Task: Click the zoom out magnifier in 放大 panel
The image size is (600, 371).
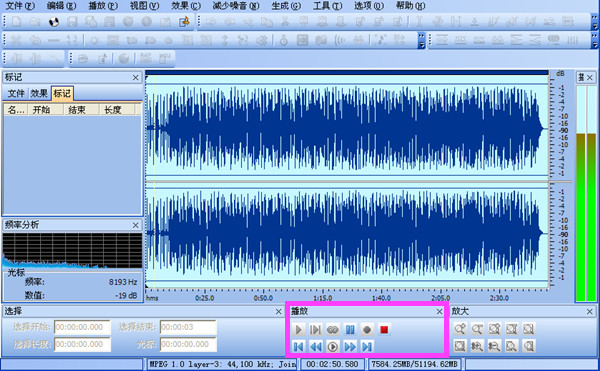Action: pos(477,329)
